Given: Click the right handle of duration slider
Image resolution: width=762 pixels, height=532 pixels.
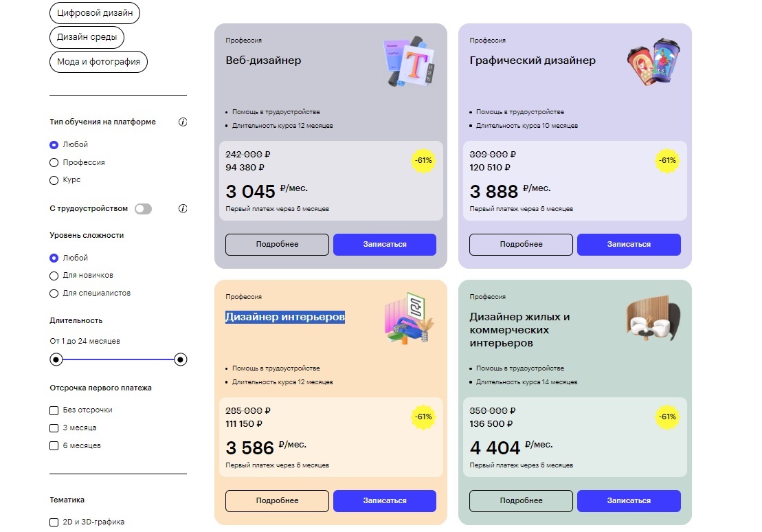Looking at the screenshot, I should [x=181, y=359].
